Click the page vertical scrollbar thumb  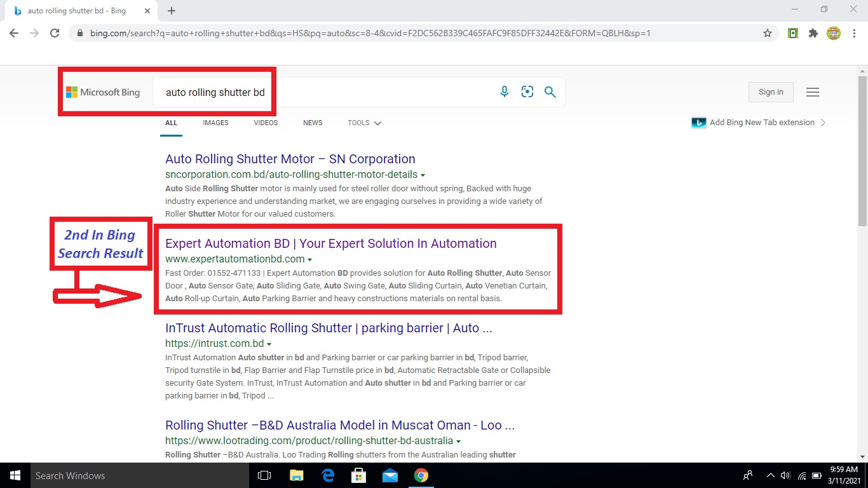click(862, 150)
